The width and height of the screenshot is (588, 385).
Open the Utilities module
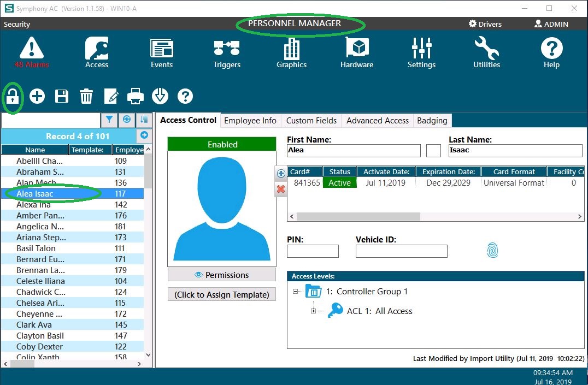coord(486,52)
